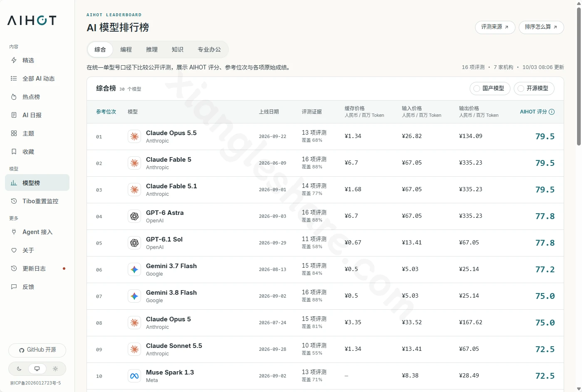This screenshot has width=582, height=392.
Task: Switch to the 综合 tab
Action: pos(100,49)
